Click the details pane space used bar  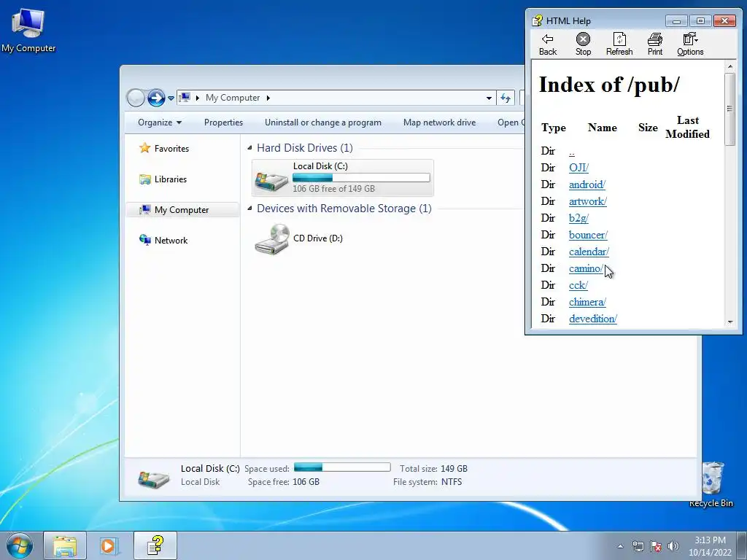click(342, 467)
